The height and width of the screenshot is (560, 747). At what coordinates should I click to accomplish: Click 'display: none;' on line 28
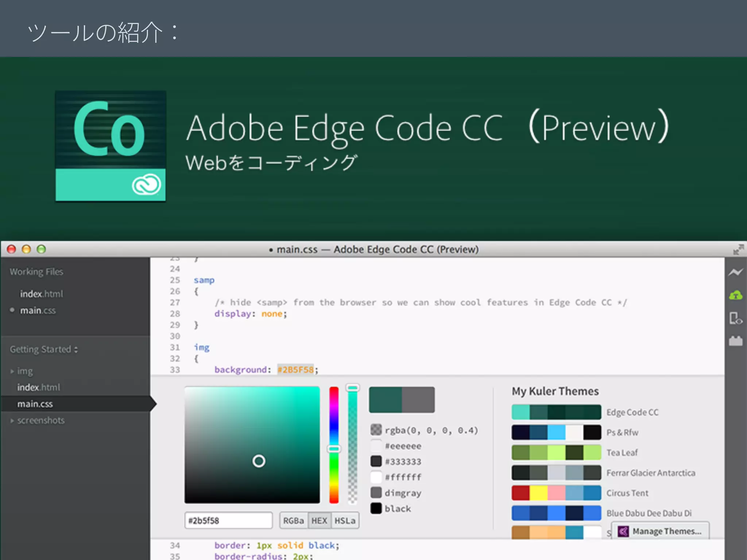[251, 314]
